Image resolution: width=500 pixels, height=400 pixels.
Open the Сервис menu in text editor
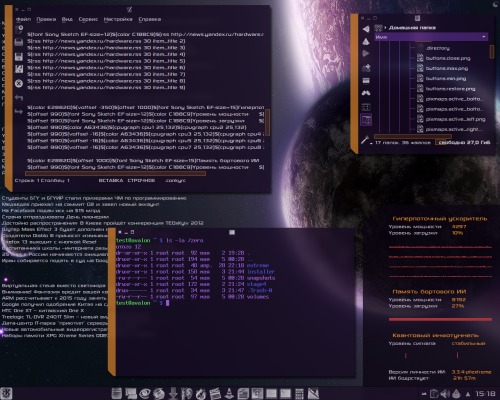(88, 19)
